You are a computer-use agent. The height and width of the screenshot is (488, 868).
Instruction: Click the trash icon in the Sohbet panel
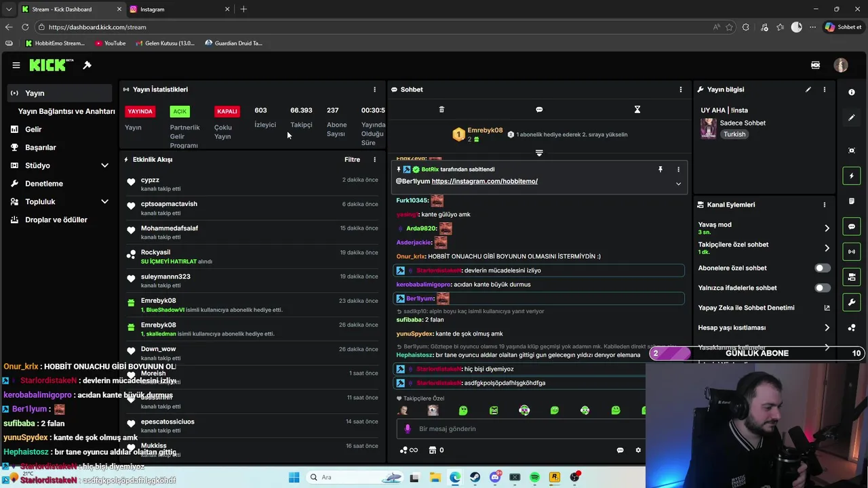(441, 109)
